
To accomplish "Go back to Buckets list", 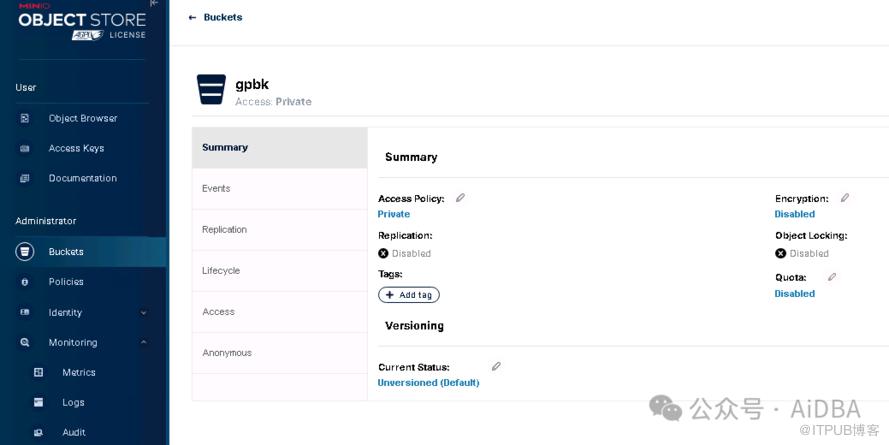I will click(216, 17).
